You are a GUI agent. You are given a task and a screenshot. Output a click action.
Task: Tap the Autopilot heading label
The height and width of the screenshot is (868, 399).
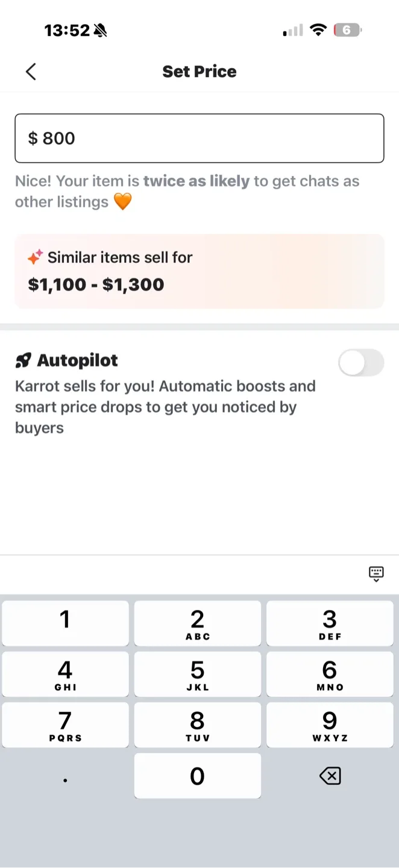coord(77,360)
